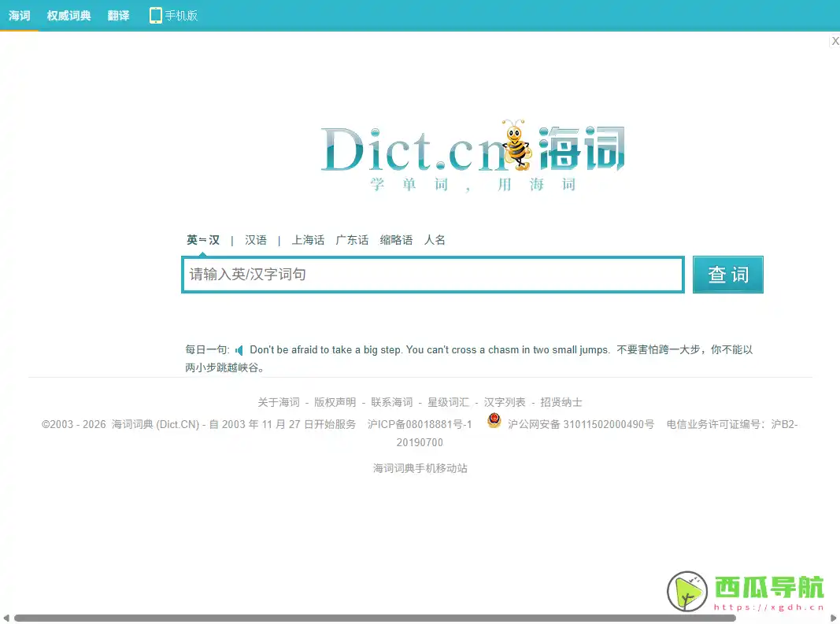Switch to the 缩略语 tab
This screenshot has width=840, height=624.
click(395, 240)
